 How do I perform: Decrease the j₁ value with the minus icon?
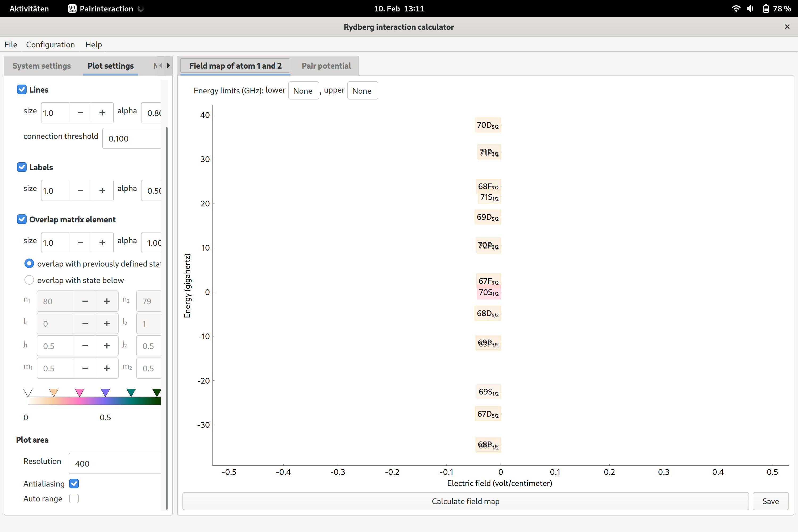tap(85, 346)
